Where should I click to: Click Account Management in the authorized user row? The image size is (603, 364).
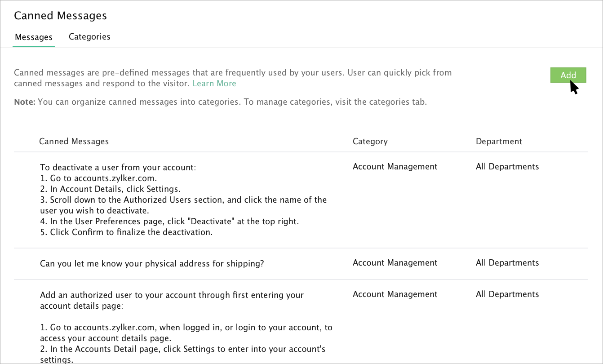395,294
